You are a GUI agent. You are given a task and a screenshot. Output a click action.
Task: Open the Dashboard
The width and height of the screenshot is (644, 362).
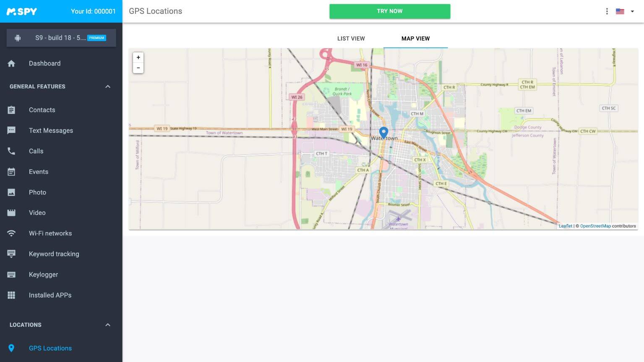click(44, 63)
